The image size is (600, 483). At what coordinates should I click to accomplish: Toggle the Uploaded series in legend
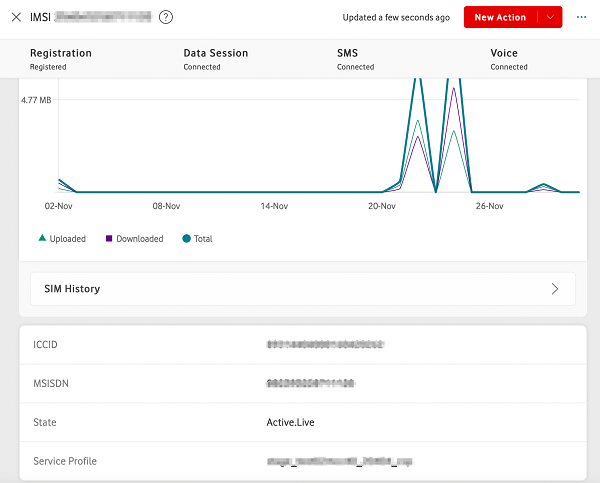[62, 239]
